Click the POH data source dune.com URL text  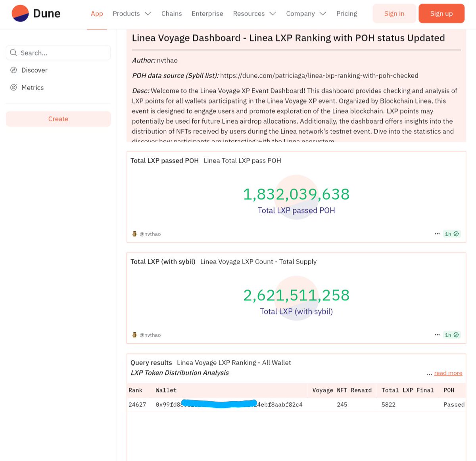319,76
